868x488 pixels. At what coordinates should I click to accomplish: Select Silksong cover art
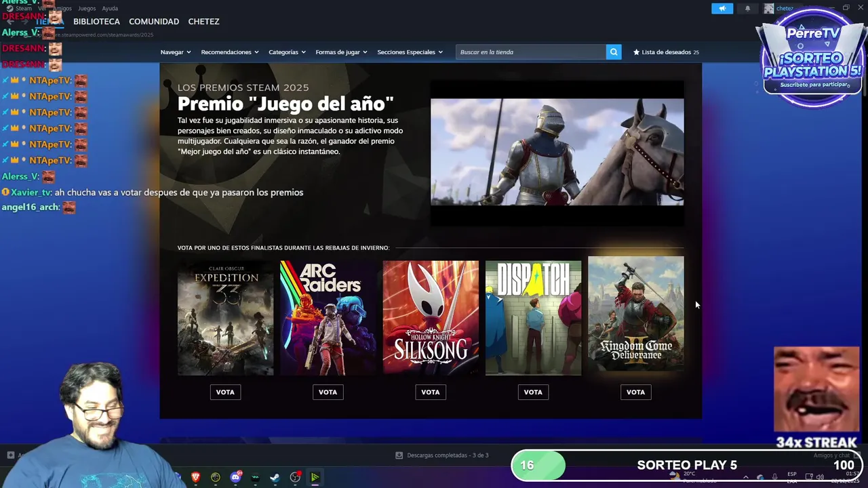(x=431, y=318)
